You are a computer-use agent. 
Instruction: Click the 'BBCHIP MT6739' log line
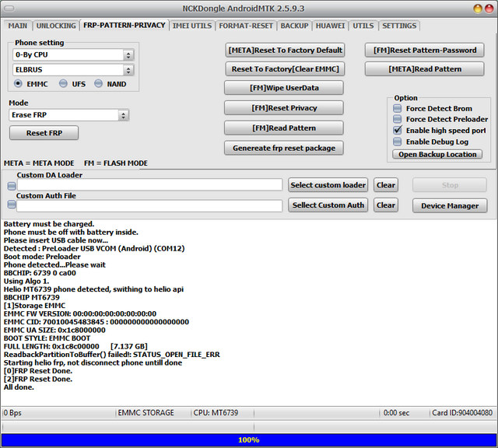31,297
